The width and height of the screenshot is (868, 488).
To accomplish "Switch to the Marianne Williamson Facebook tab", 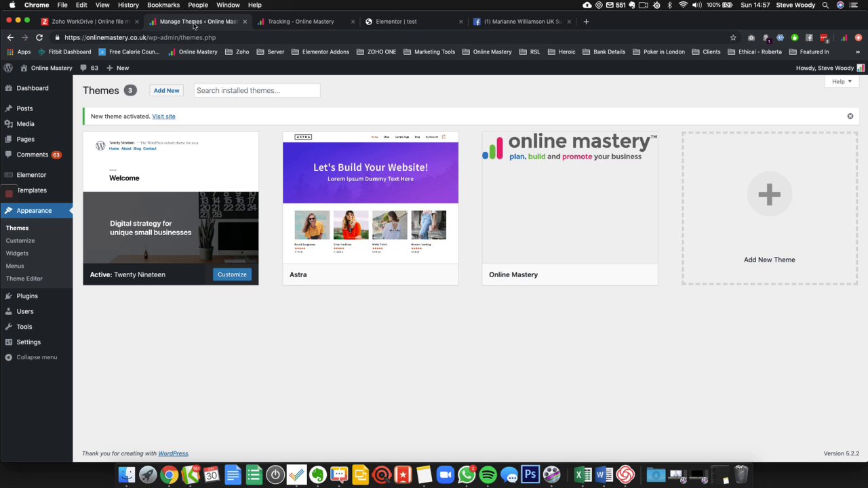I will 522,21.
